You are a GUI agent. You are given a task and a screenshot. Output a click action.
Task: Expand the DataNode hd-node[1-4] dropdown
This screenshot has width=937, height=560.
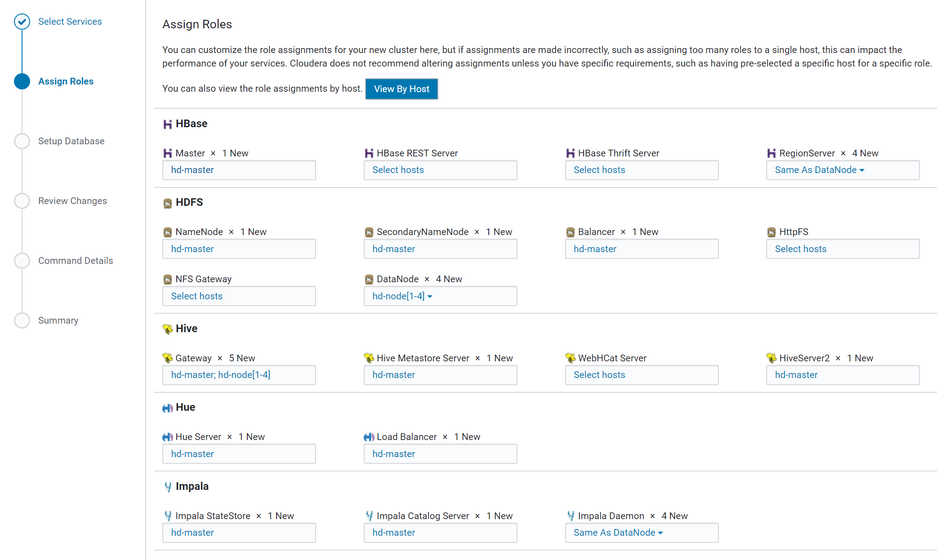(402, 296)
